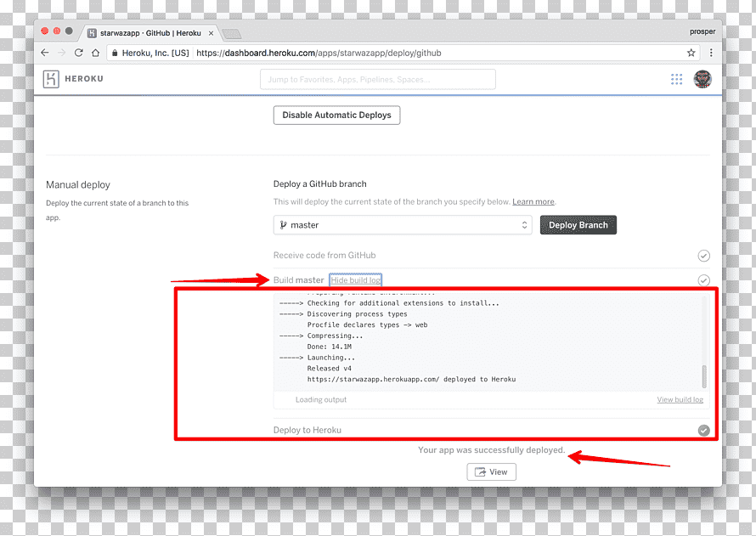Click checkmark beside Deploy to Heroku

[x=703, y=430]
